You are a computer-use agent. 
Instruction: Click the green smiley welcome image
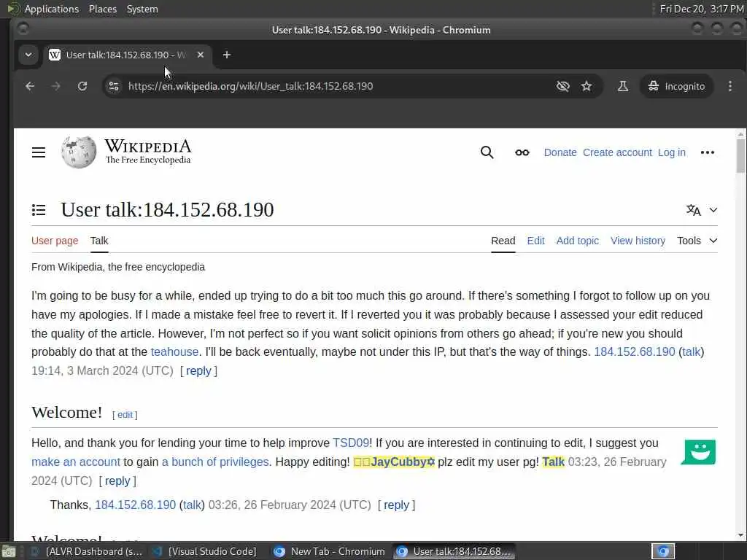coord(698,451)
